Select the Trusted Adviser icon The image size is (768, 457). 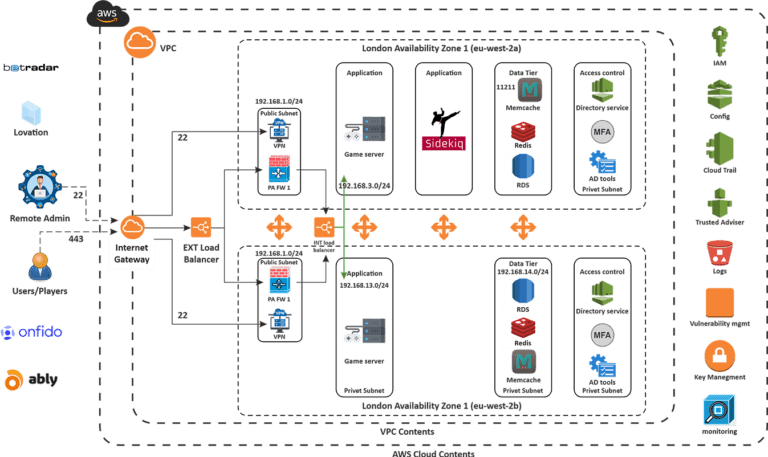click(x=720, y=202)
